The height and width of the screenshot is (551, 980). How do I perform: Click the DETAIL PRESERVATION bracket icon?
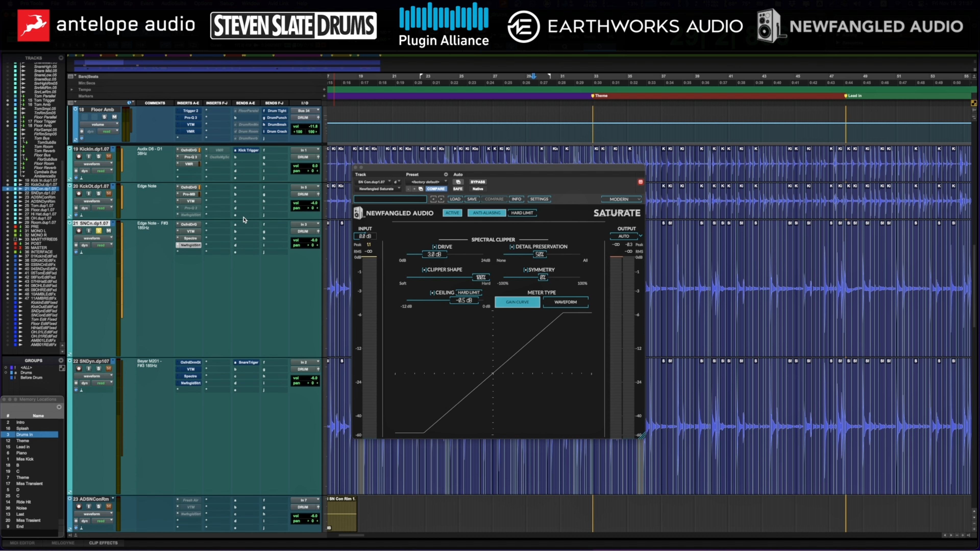pos(512,247)
